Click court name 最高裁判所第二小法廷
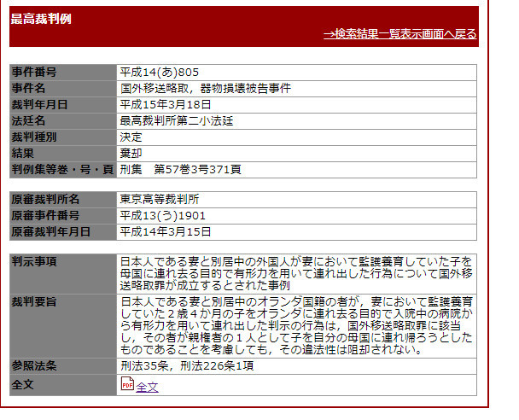The image size is (519, 420). click(177, 121)
